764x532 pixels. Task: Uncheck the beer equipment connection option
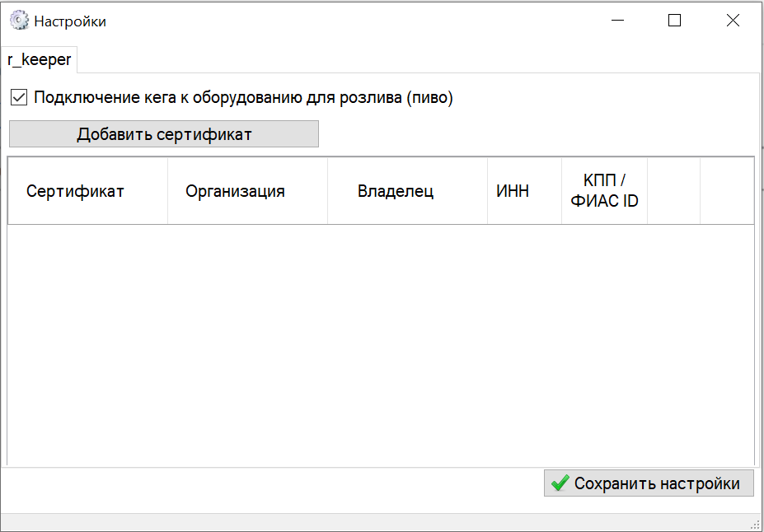point(17,97)
